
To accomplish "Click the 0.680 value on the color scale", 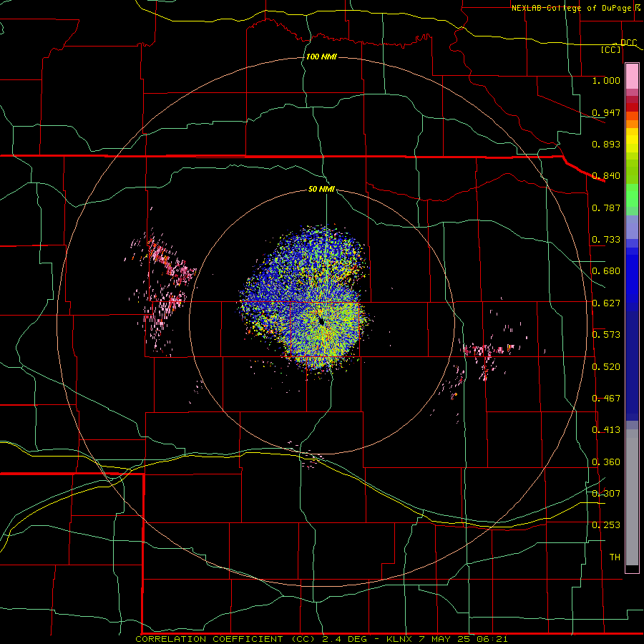I will [606, 271].
